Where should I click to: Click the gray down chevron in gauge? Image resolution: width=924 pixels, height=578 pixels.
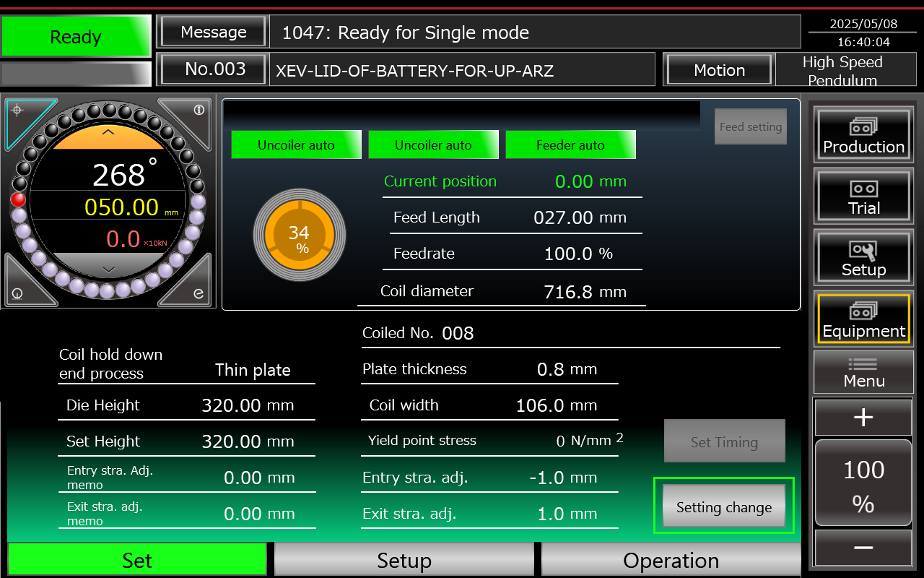(108, 268)
